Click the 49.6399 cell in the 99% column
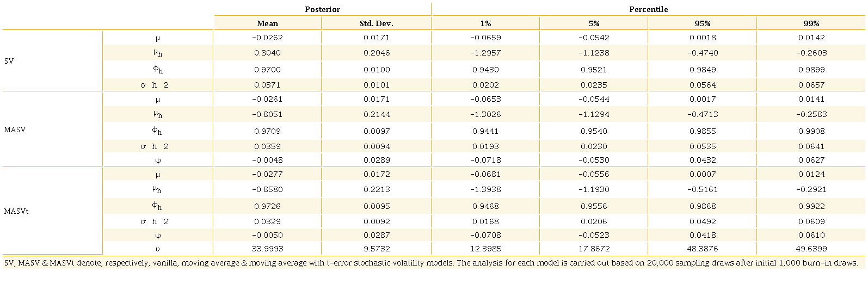The image size is (868, 290). click(811, 249)
